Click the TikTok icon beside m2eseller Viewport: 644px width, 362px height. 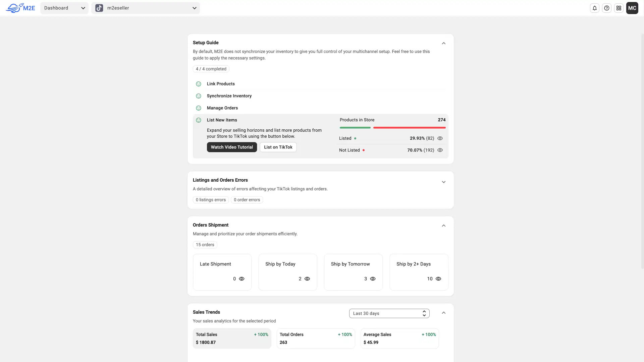(99, 8)
